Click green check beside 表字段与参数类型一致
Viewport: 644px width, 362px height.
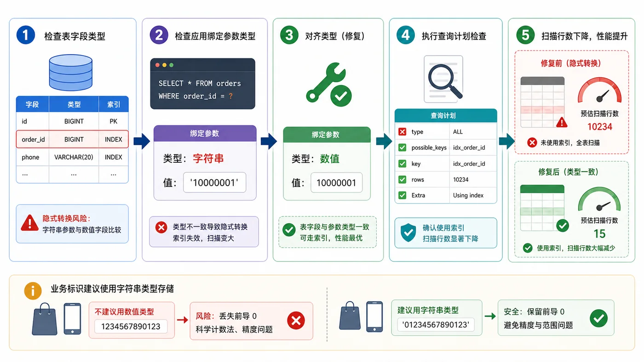(x=289, y=229)
